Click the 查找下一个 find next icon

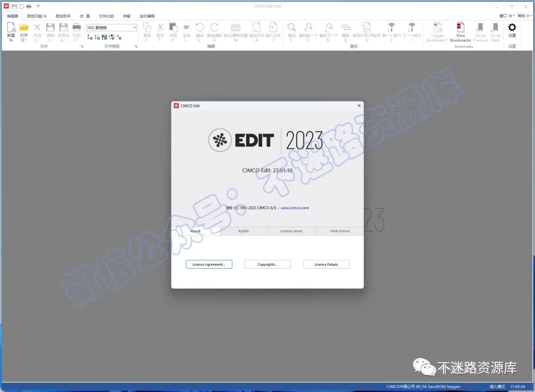[x=328, y=28]
